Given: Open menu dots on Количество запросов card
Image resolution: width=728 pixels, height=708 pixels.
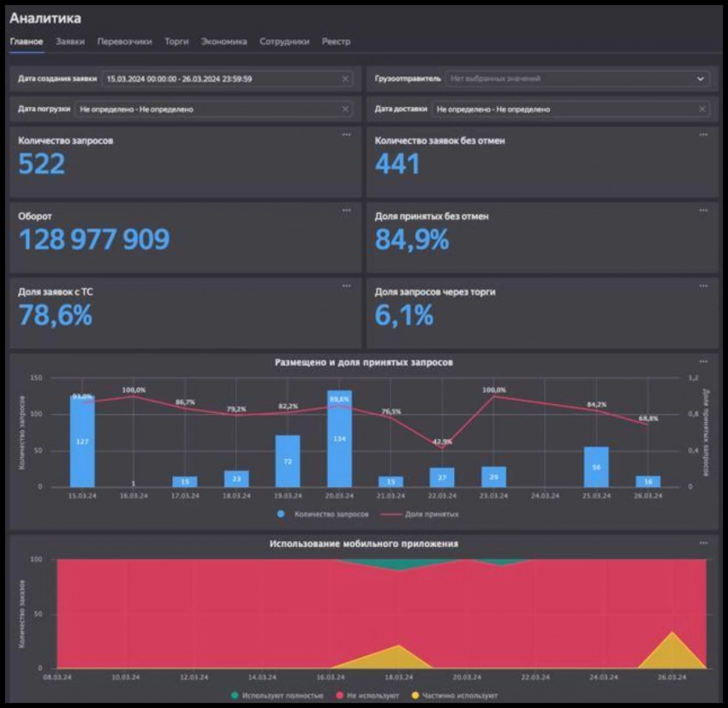Looking at the screenshot, I should [x=346, y=135].
